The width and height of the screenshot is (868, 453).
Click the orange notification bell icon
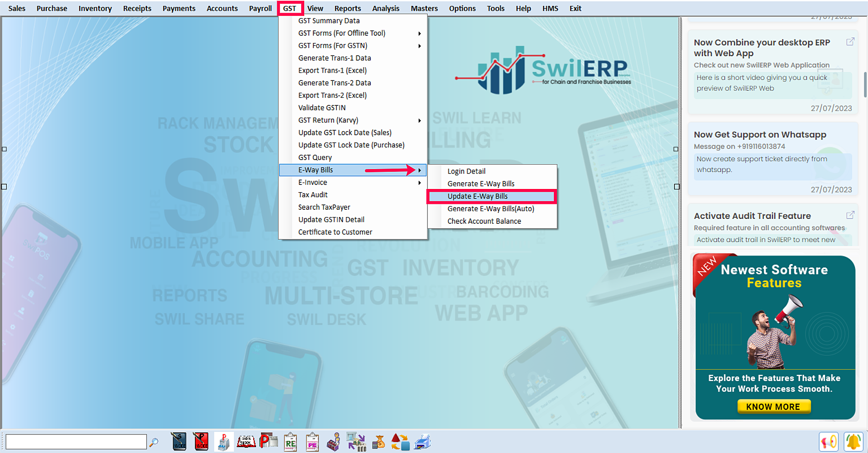pyautogui.click(x=854, y=442)
